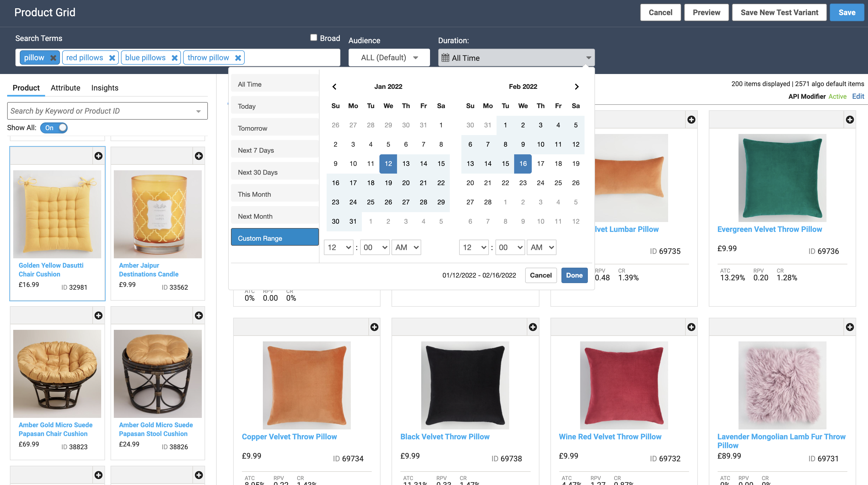Open start time AM/PM dropdown
This screenshot has height=485, width=868.
pyautogui.click(x=406, y=247)
